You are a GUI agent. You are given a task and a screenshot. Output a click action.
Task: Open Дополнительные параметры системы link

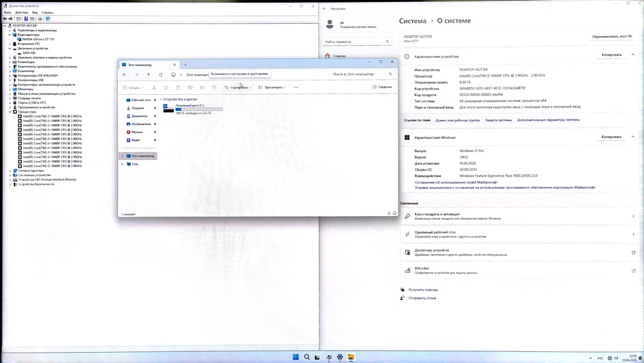548,120
